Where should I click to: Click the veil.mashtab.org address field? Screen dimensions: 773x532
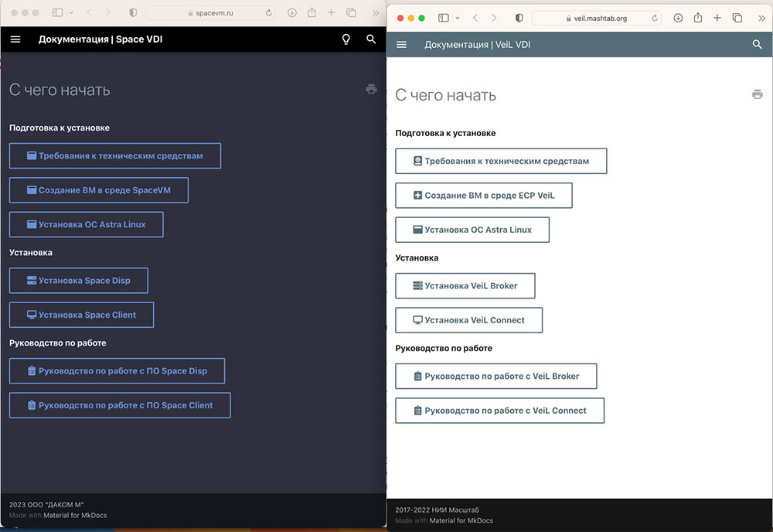point(595,18)
